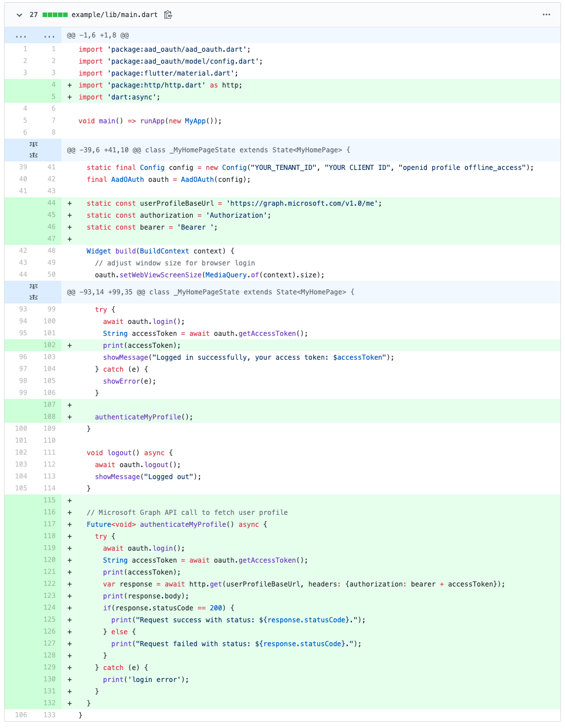This screenshot has width=565, height=728.
Task: Click the left gutter ellipsis beside first hunk
Action: pos(20,35)
